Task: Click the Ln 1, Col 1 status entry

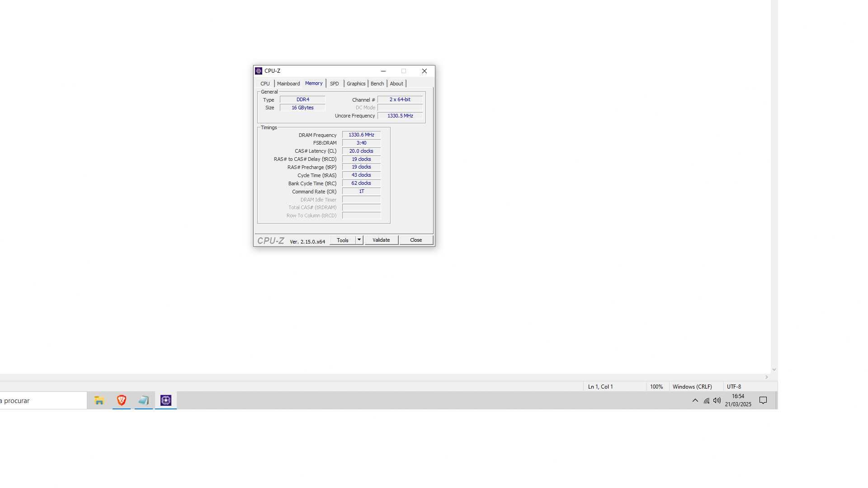Action: 600,387
